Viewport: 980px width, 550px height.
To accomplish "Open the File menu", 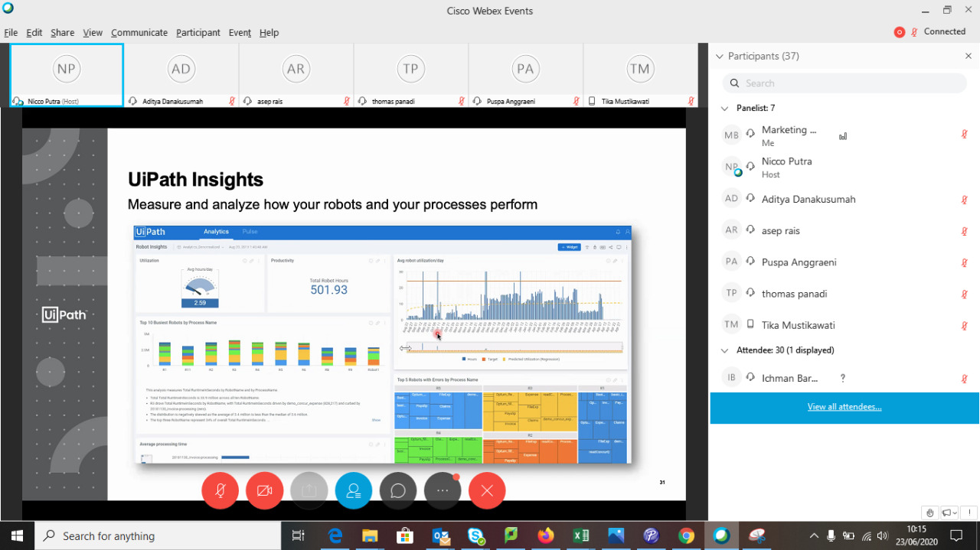I will [11, 33].
